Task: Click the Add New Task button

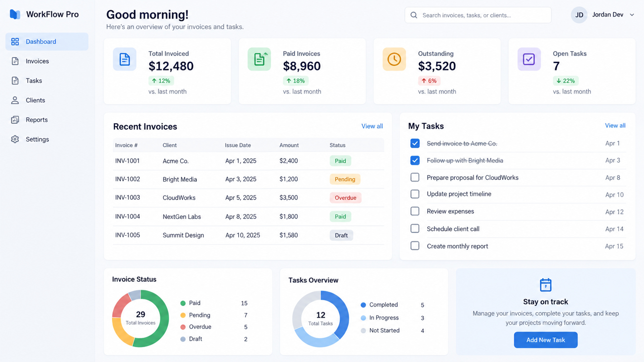Action: tap(546, 340)
